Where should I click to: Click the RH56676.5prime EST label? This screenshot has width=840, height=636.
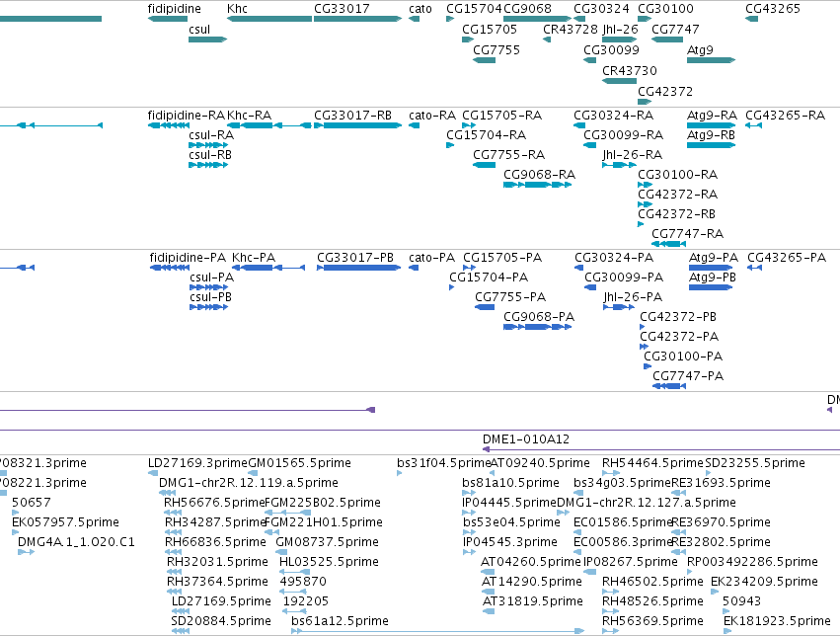pyautogui.click(x=214, y=503)
